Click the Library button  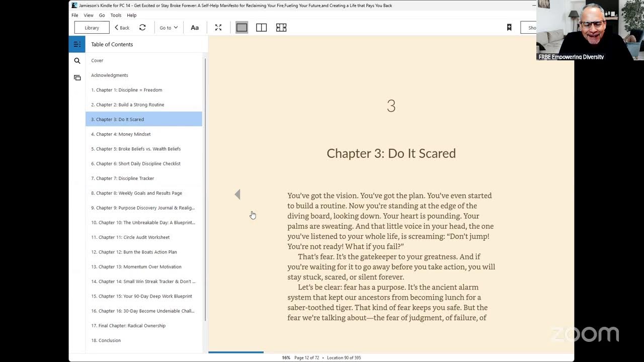[x=92, y=28]
